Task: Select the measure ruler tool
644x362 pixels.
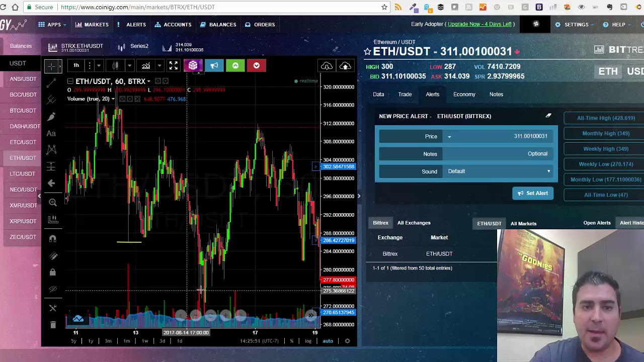Action: coord(52,220)
